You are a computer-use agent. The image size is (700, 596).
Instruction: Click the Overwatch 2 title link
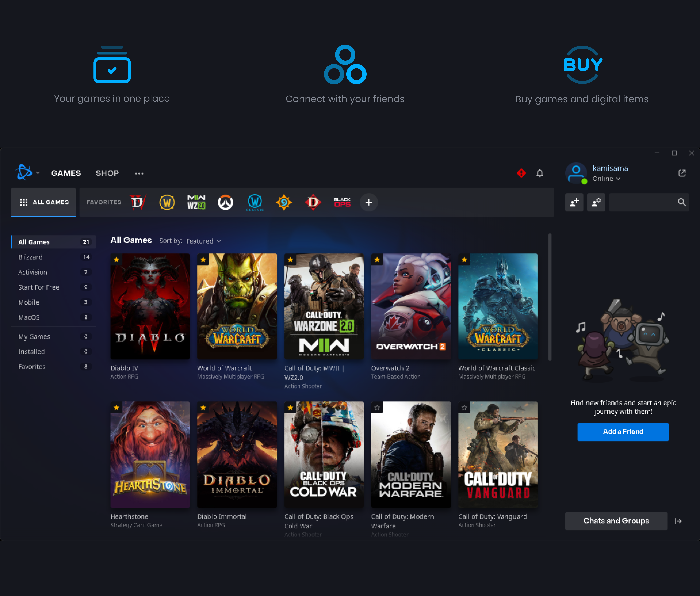[x=390, y=368]
